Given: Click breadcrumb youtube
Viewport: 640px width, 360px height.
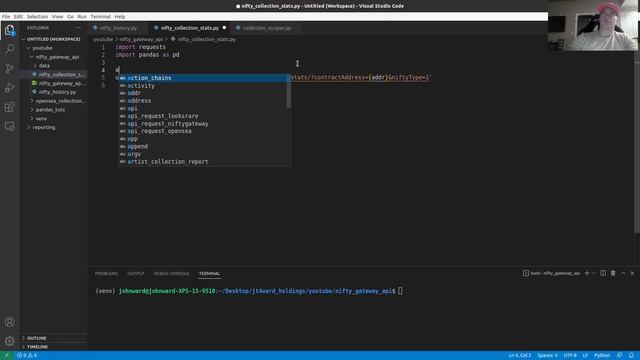Looking at the screenshot, I should 103,40.
